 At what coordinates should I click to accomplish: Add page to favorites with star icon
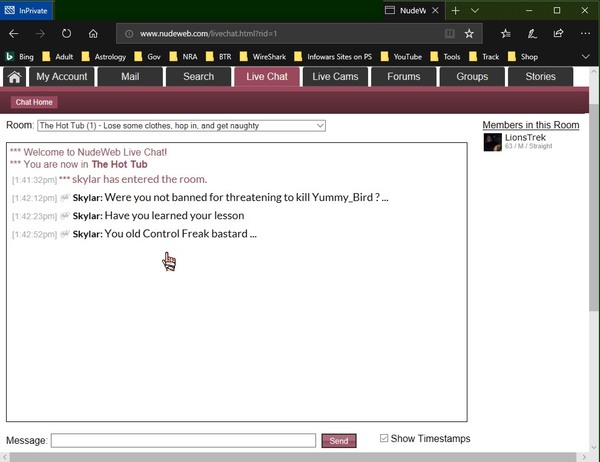[x=469, y=33]
